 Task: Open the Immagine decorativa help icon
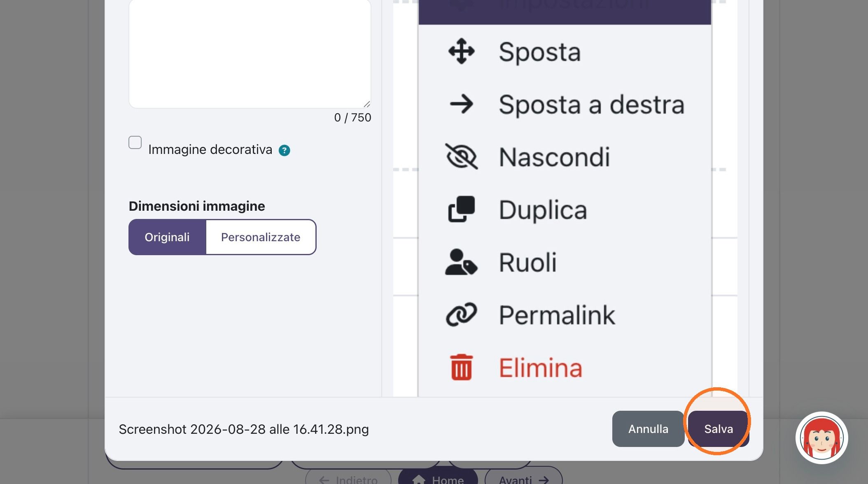pyautogui.click(x=284, y=151)
